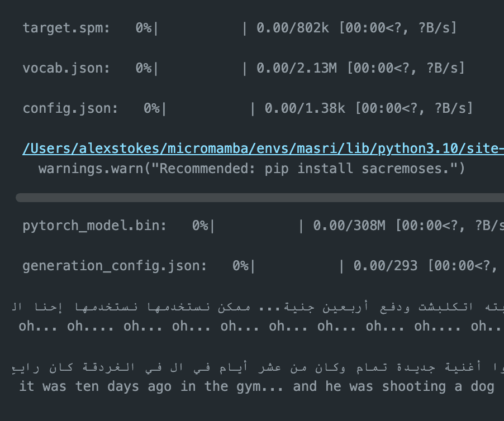Open the micromamba site-packages file path link

click(263, 149)
